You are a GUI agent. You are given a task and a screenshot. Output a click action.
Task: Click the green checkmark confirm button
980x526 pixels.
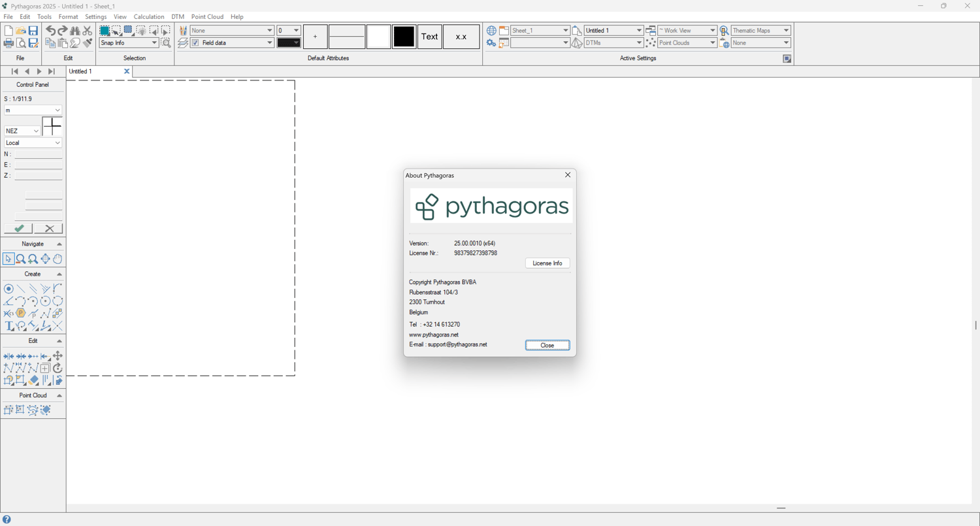click(19, 229)
